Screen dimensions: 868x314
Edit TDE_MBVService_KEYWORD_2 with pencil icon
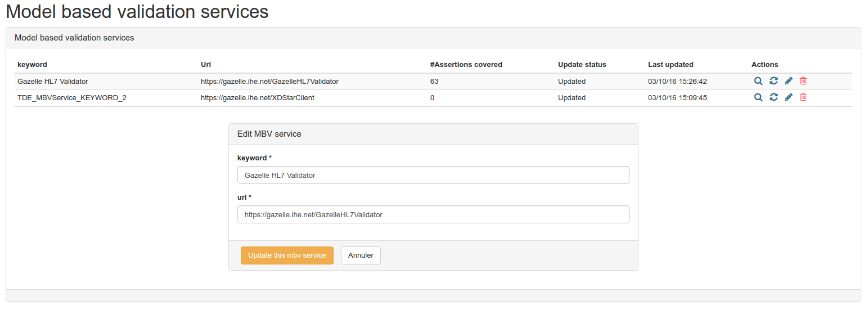[789, 97]
